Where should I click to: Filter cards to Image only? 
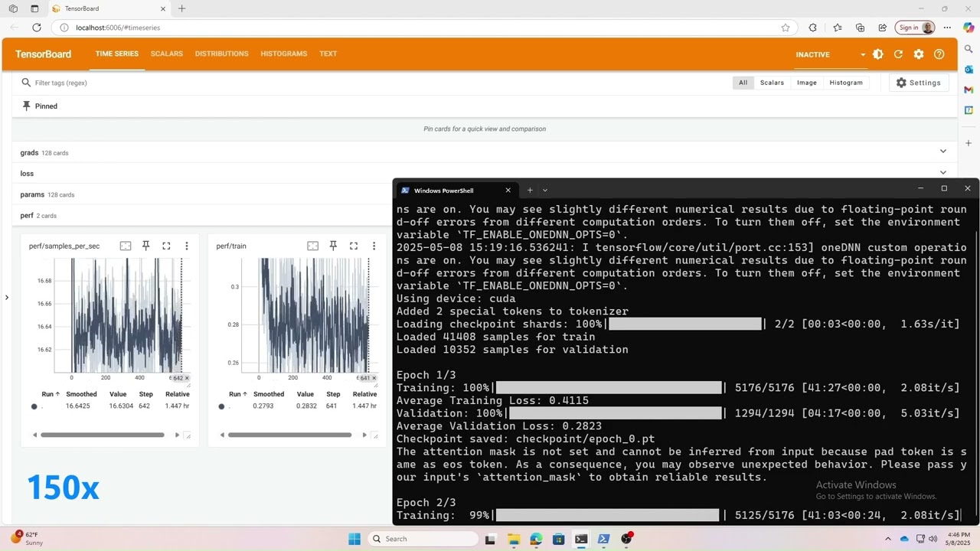(807, 83)
